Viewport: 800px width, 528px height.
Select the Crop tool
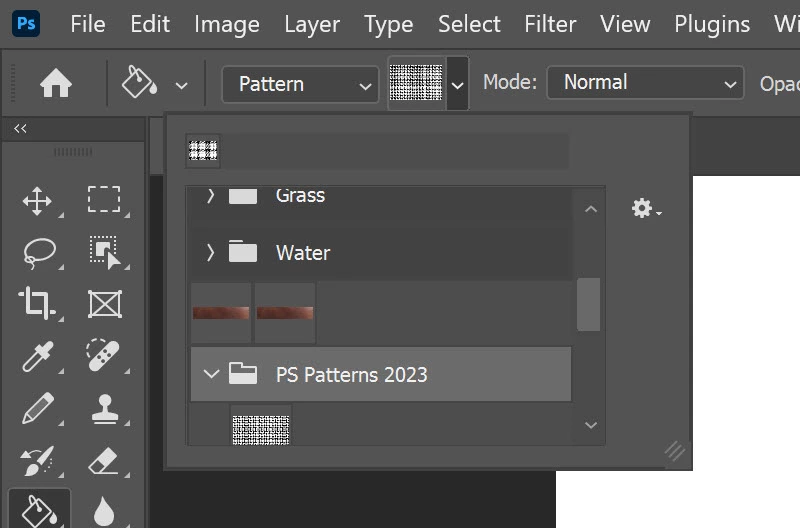36,303
